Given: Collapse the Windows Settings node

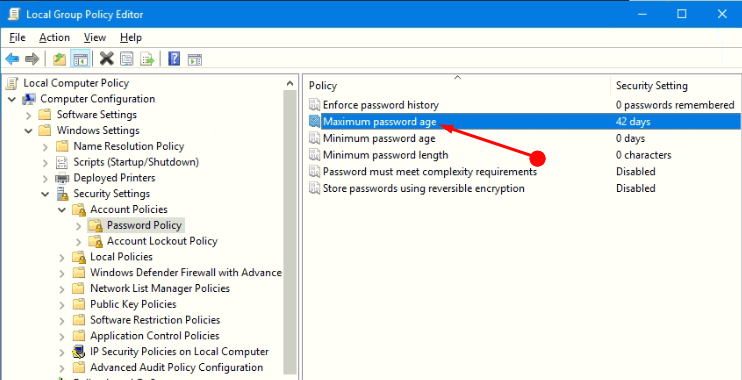Looking at the screenshot, I should pos(29,131).
